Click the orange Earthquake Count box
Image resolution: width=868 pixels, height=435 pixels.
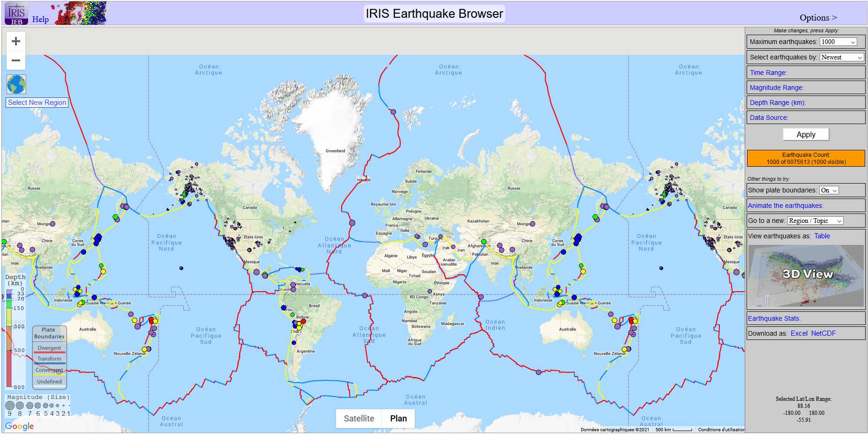806,158
